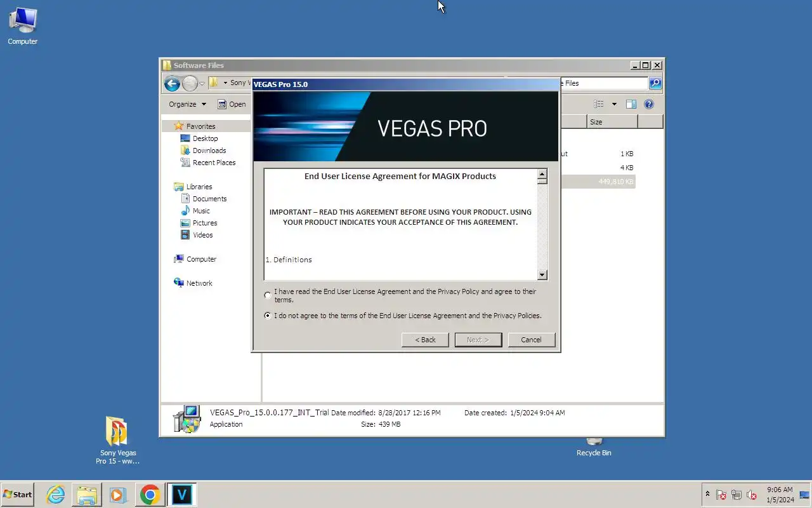
Task: Select Network in navigation pane
Action: coord(199,283)
